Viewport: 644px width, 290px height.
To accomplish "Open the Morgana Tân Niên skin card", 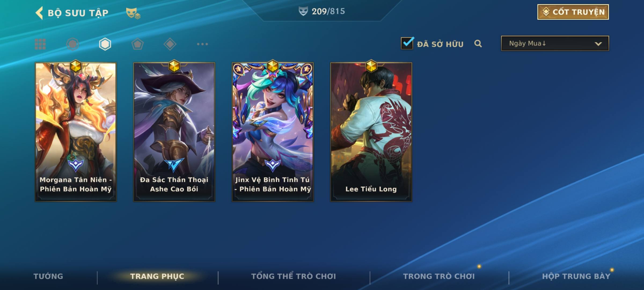I will click(x=76, y=132).
